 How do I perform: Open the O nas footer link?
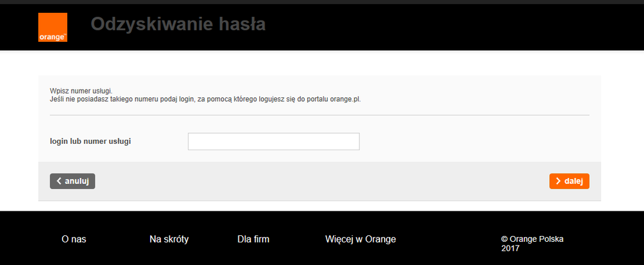pyautogui.click(x=74, y=240)
